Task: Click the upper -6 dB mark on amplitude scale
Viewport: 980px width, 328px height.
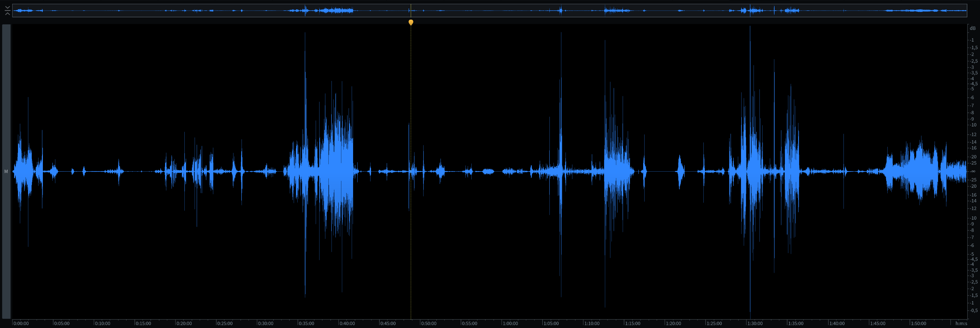Action: tap(972, 98)
